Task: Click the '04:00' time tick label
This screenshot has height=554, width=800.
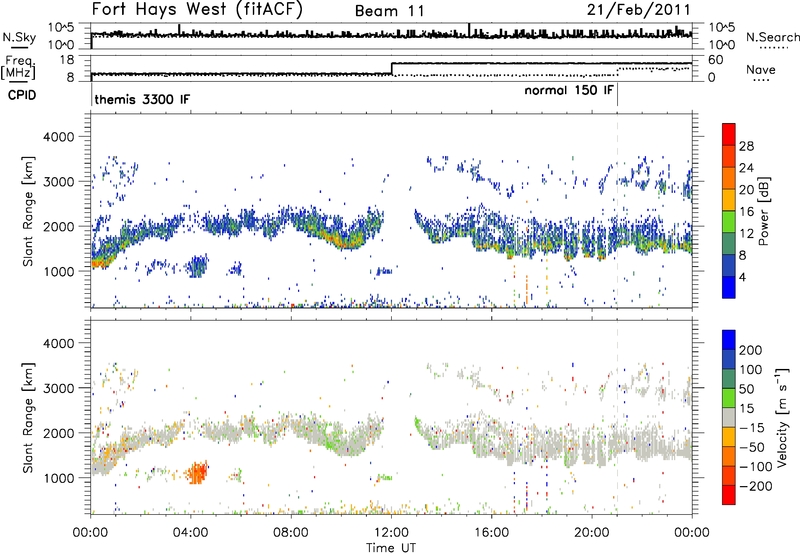Action: point(191,533)
